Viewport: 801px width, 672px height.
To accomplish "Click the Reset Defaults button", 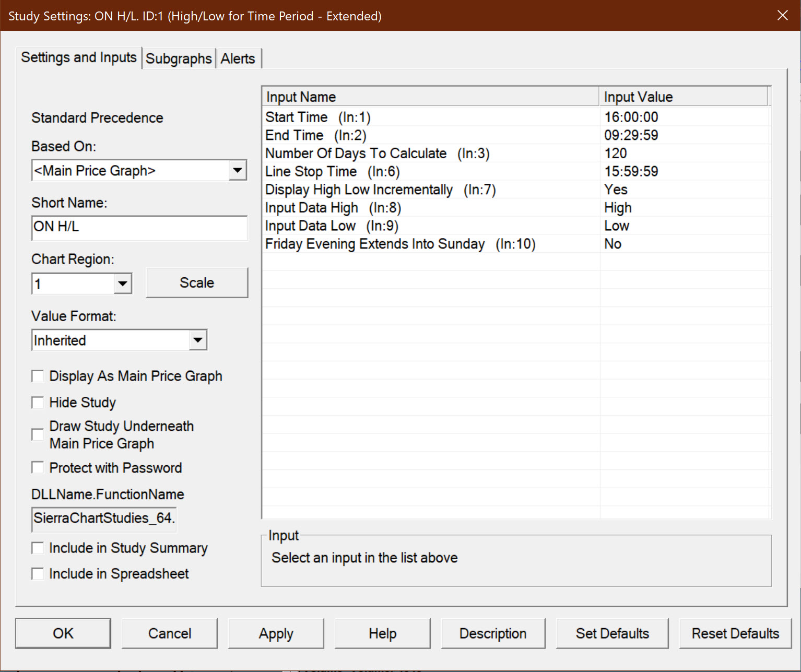I will click(x=735, y=633).
